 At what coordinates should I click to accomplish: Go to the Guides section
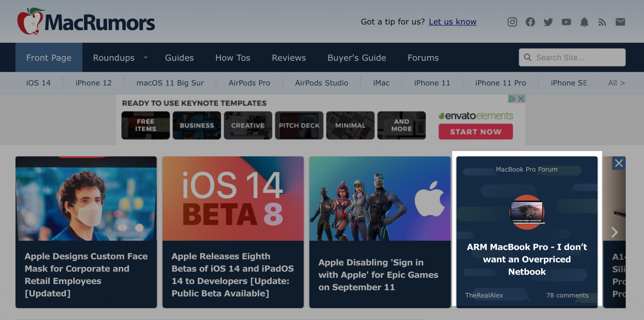179,58
